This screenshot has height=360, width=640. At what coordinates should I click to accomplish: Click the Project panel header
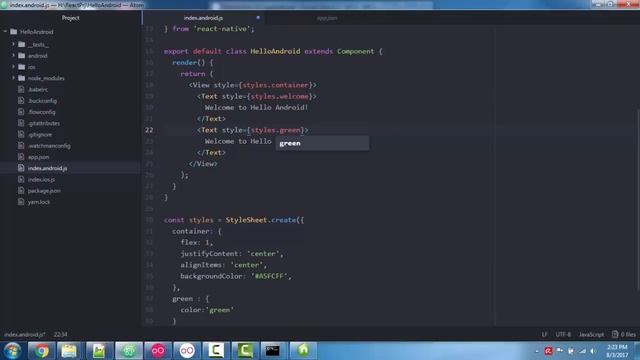coord(71,18)
